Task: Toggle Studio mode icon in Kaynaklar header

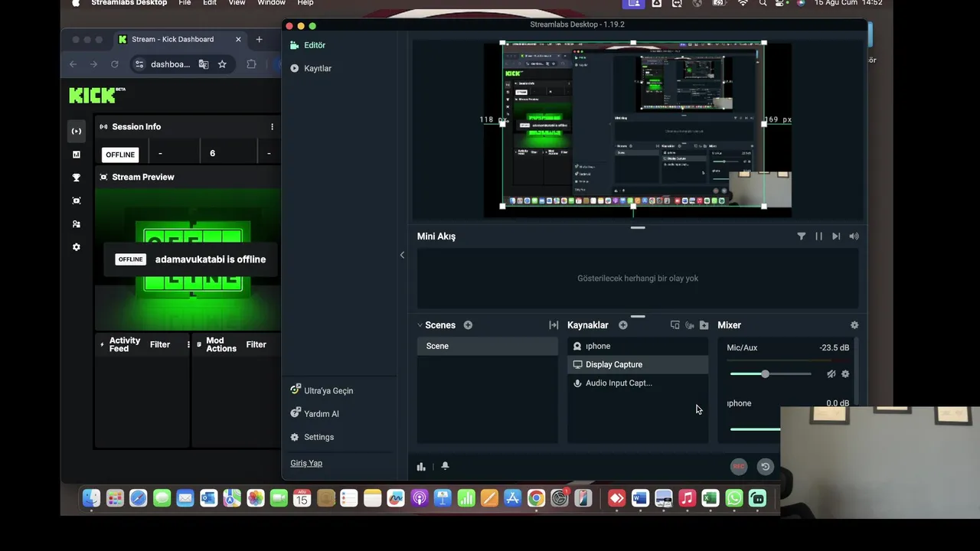Action: click(675, 325)
